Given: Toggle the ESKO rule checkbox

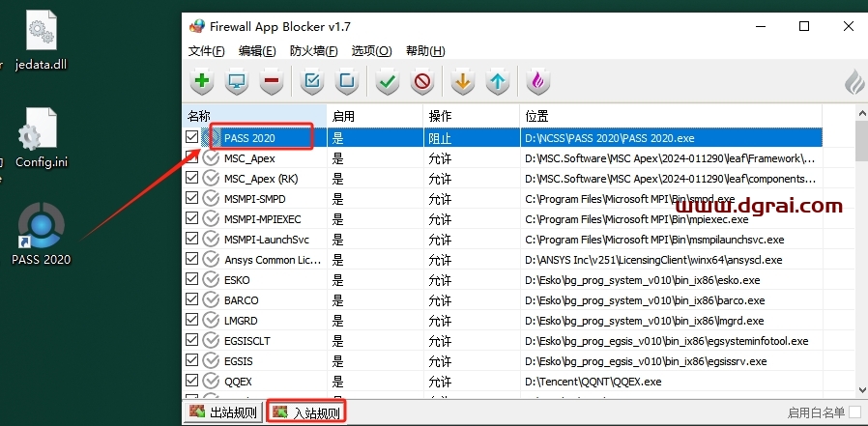Looking at the screenshot, I should 192,279.
